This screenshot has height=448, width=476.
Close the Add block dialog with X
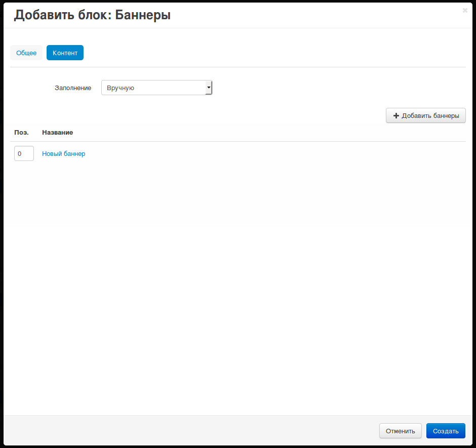click(x=465, y=10)
